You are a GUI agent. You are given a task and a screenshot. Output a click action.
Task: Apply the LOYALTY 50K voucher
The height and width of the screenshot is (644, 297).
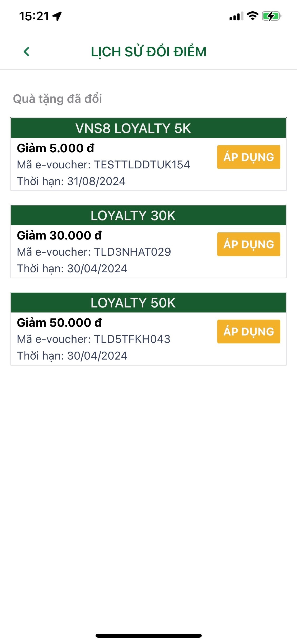[x=248, y=332]
